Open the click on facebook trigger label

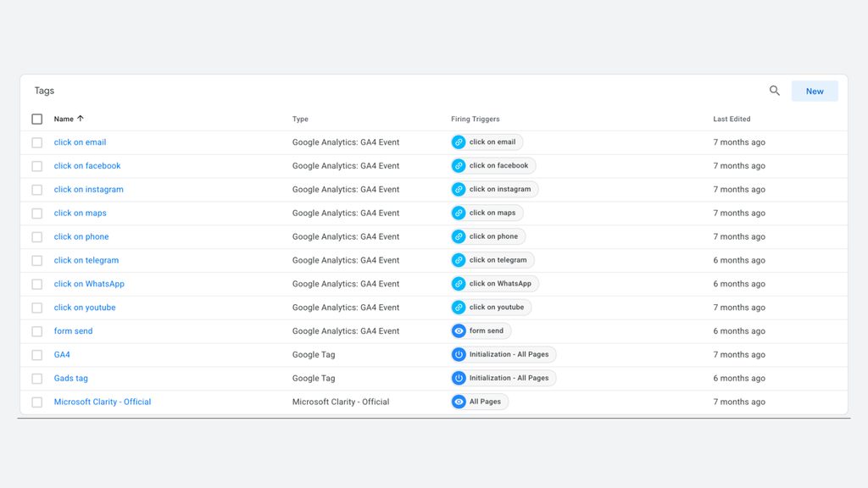point(498,165)
